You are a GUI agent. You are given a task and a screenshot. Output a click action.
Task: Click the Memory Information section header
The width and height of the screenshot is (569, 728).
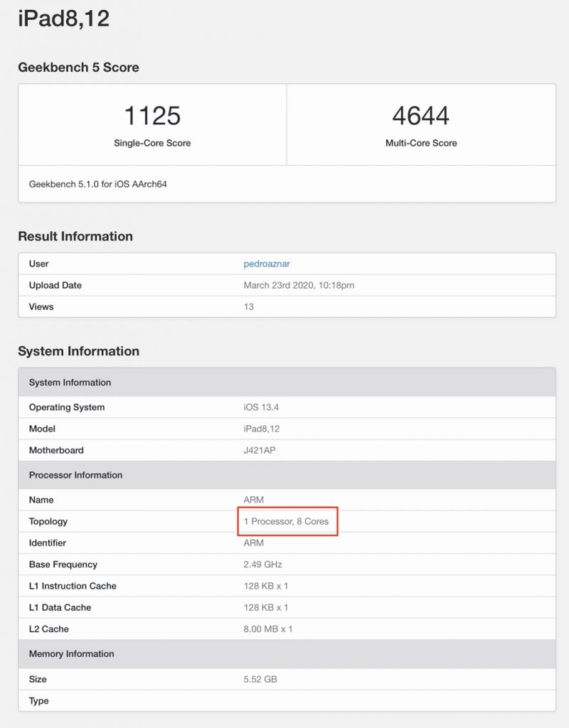coord(287,654)
